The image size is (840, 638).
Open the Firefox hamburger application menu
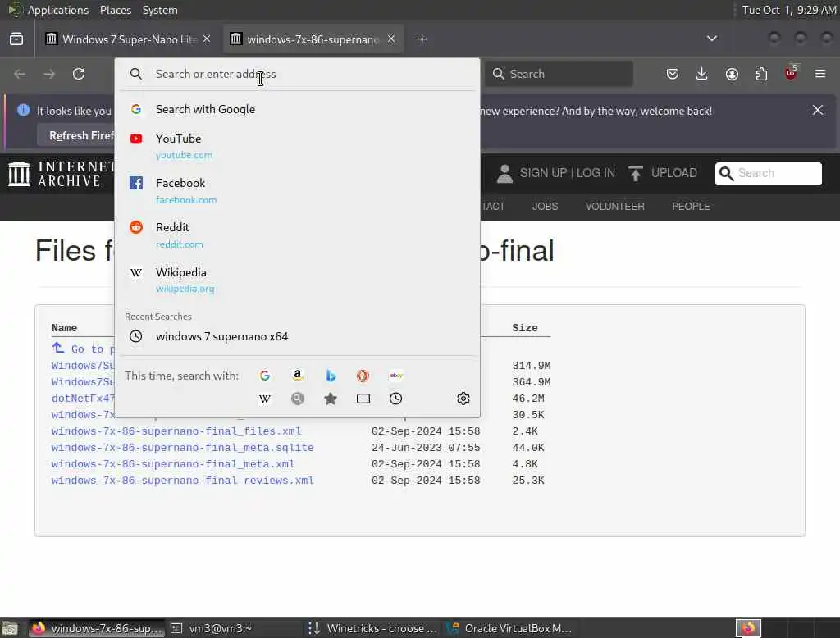coord(820,74)
